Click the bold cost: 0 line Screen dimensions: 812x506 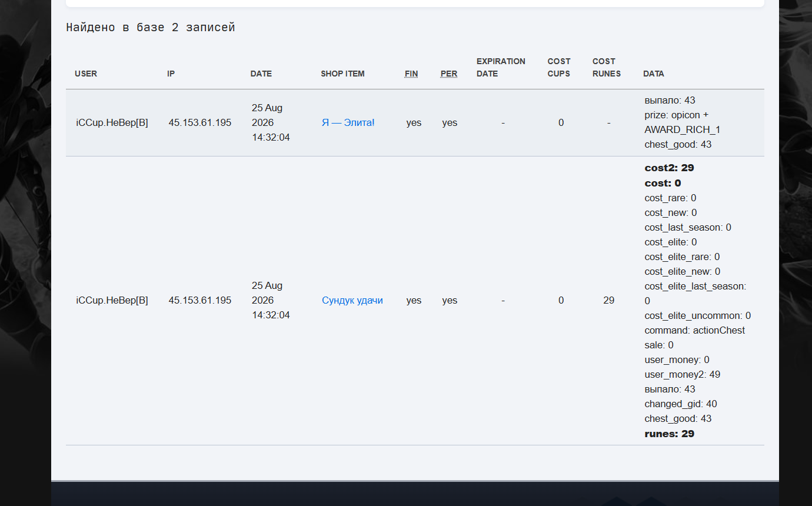[x=663, y=183]
